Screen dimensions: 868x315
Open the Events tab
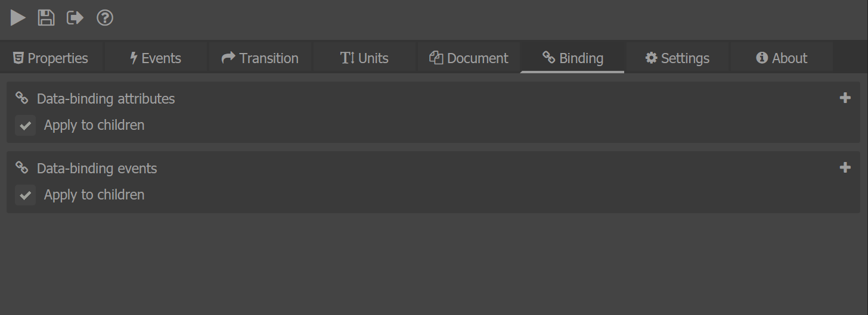156,58
